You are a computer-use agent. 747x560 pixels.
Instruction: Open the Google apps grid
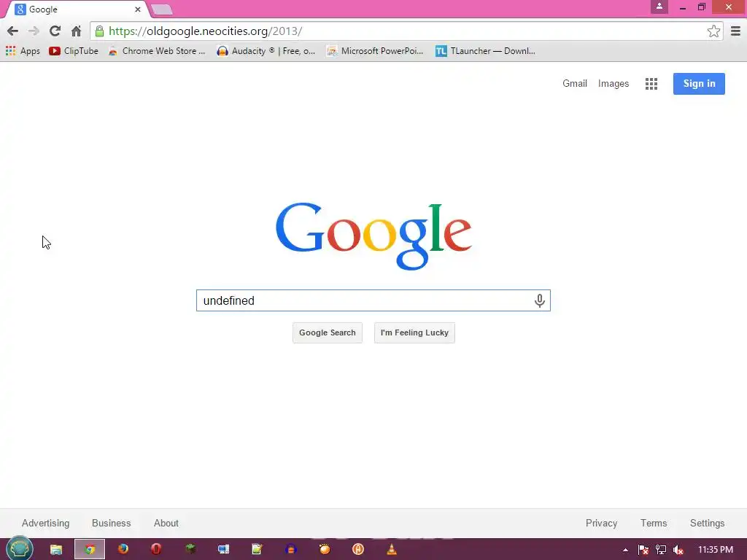[651, 84]
